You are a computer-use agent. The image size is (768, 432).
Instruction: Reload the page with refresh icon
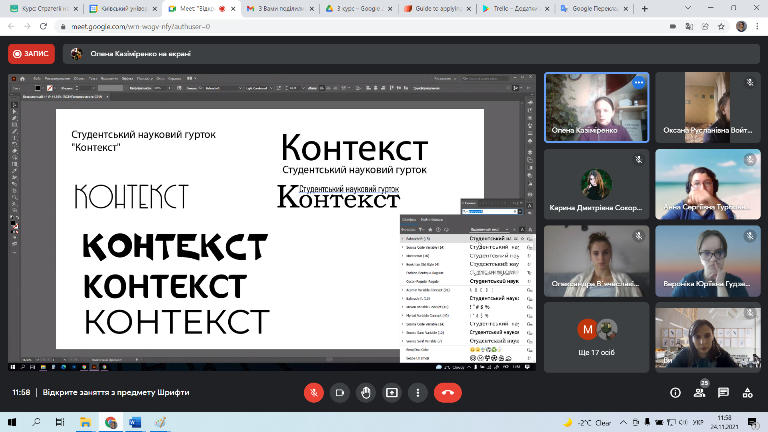click(45, 27)
